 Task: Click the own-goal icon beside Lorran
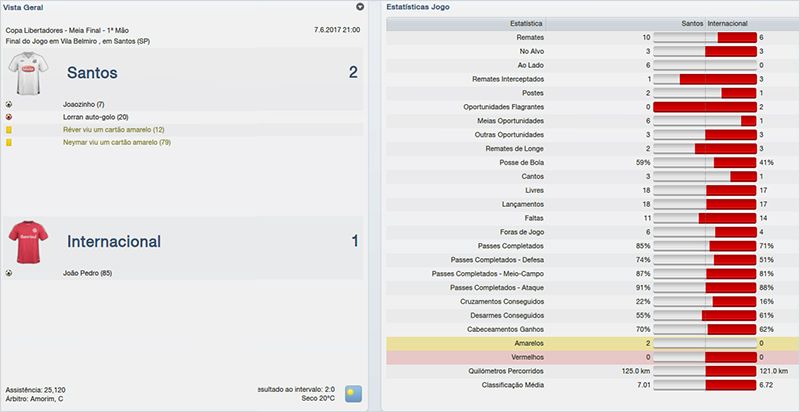9,117
